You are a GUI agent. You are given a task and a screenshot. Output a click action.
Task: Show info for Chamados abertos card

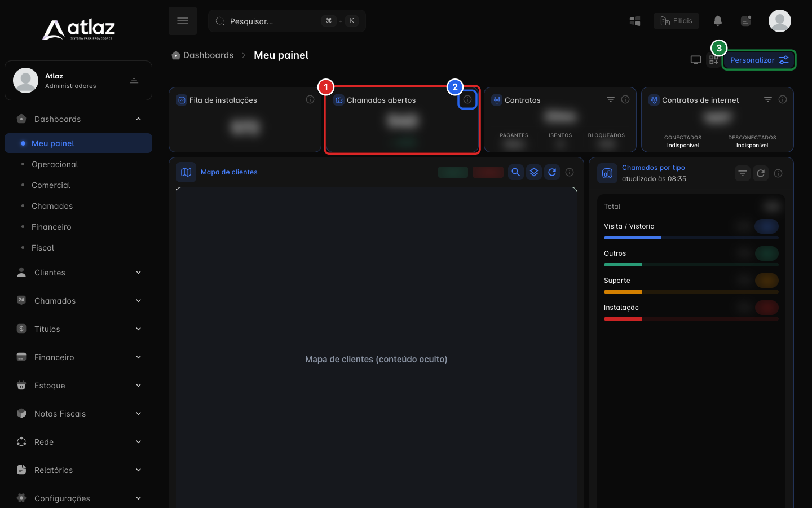tap(467, 99)
